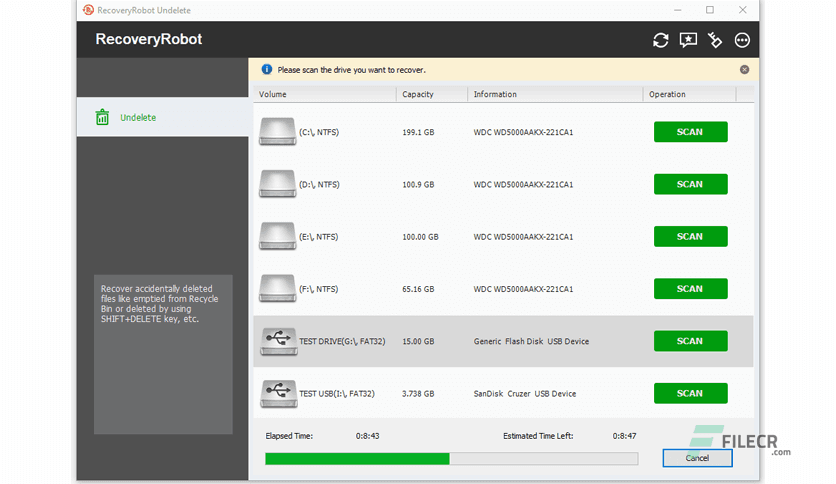Click the 100.00 GB capacity value

click(420, 237)
